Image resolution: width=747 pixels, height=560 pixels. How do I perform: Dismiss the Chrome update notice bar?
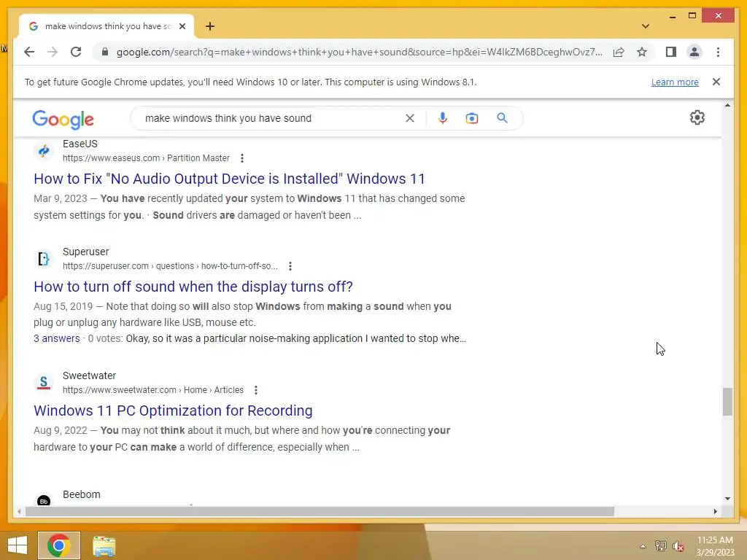click(716, 82)
